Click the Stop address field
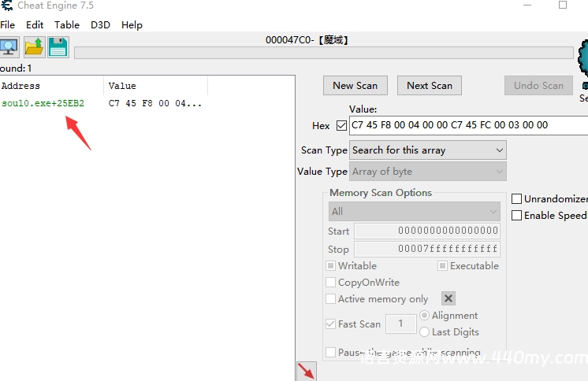The image size is (588, 381). [427, 249]
